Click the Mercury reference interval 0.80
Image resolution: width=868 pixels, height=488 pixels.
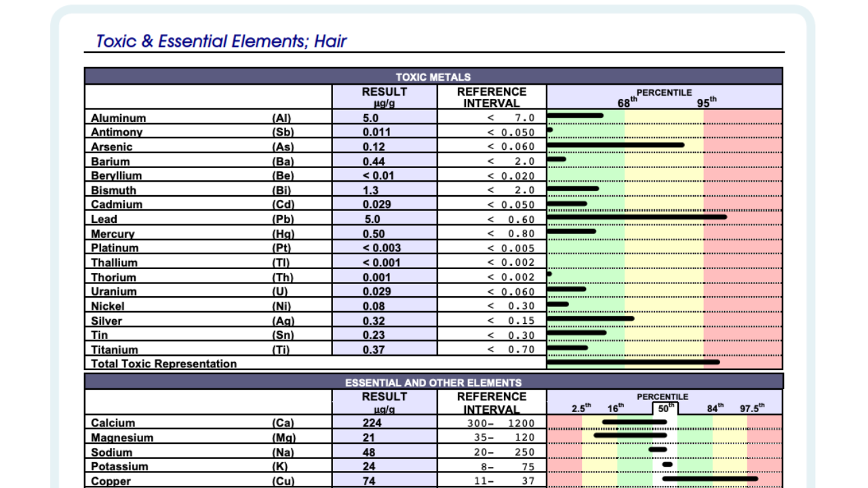point(511,234)
